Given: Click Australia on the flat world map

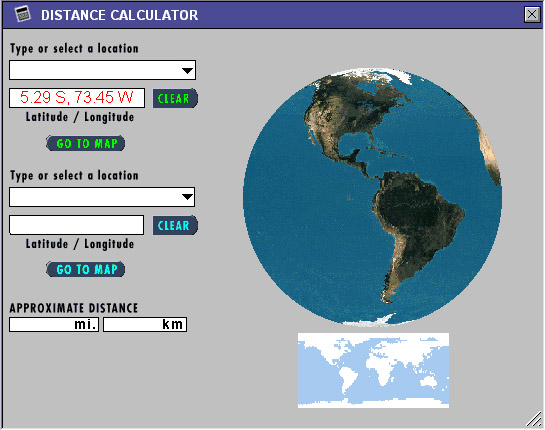Looking at the screenshot, I should tap(429, 382).
